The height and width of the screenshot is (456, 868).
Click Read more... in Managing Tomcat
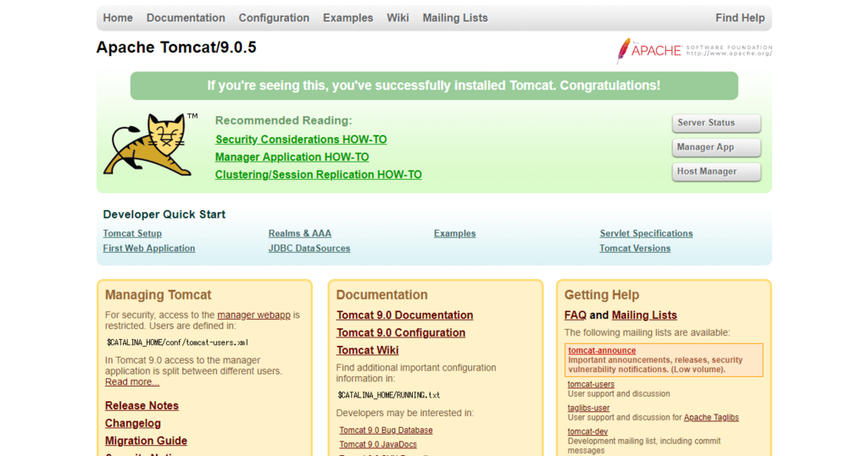coord(131,382)
